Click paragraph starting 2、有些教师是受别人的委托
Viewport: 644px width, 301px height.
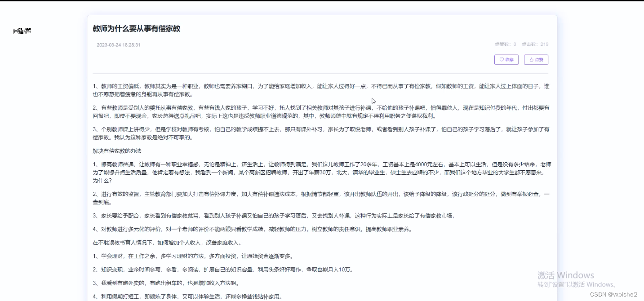321,112
